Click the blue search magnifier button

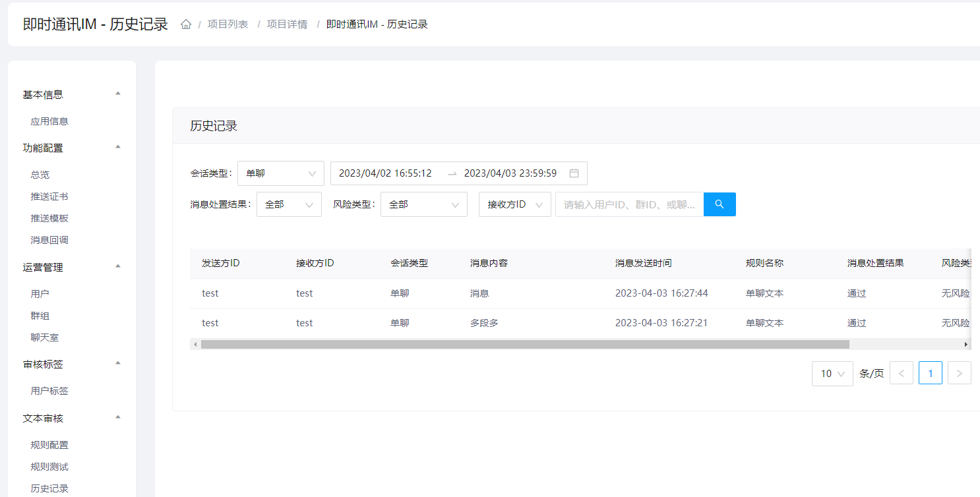(720, 204)
